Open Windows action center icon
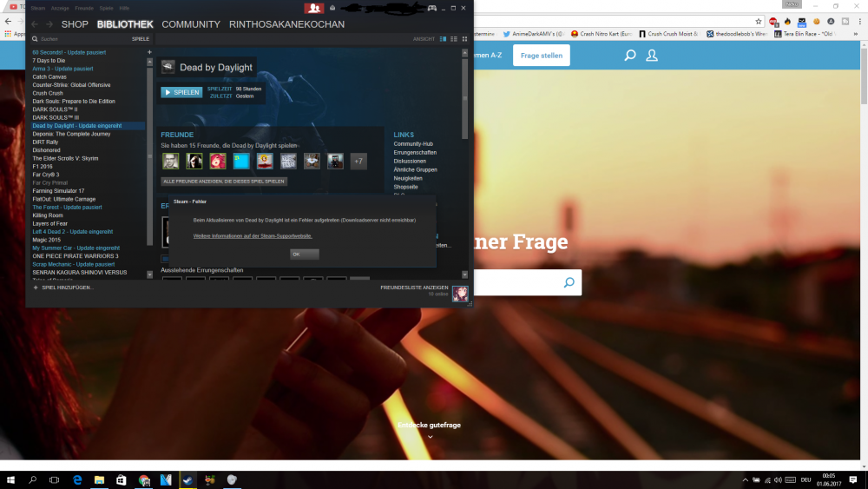 853,479
